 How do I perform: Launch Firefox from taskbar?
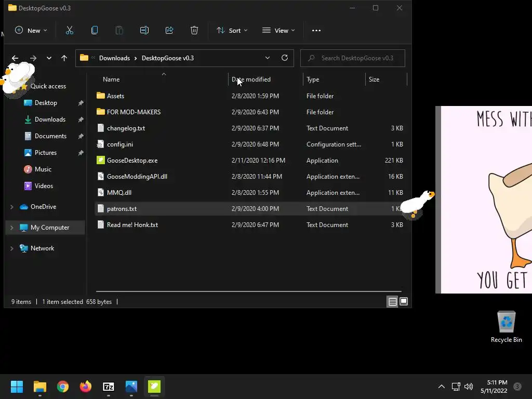tap(86, 387)
